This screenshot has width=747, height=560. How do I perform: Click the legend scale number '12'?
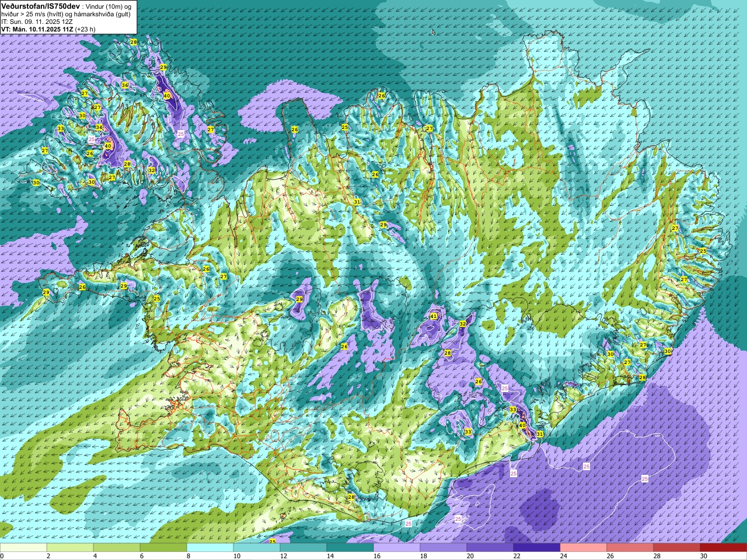point(284,556)
